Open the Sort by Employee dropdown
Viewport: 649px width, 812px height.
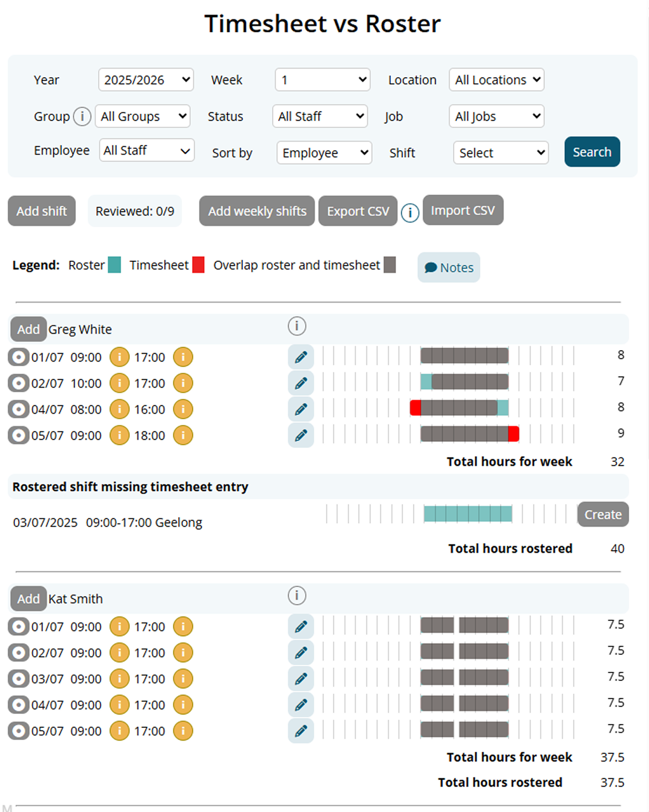(x=324, y=153)
